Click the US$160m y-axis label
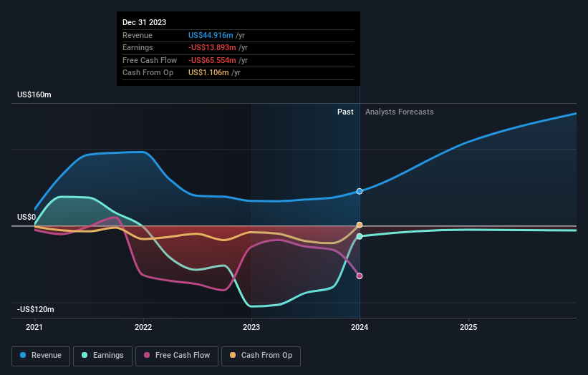588x375 pixels. tap(34, 94)
